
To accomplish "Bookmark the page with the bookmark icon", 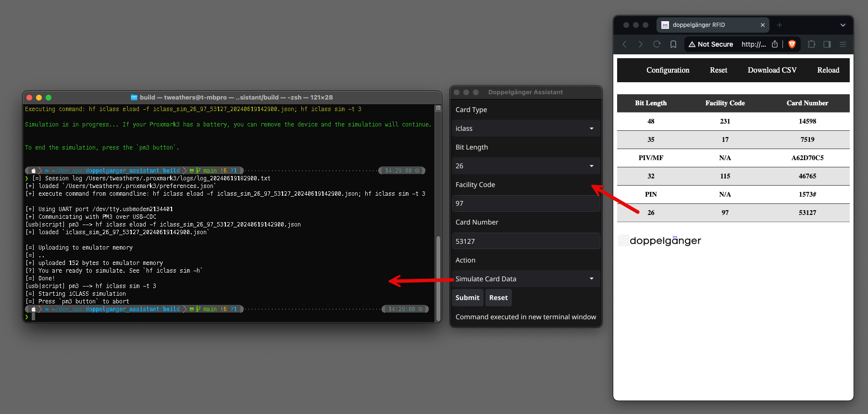I will pos(673,44).
